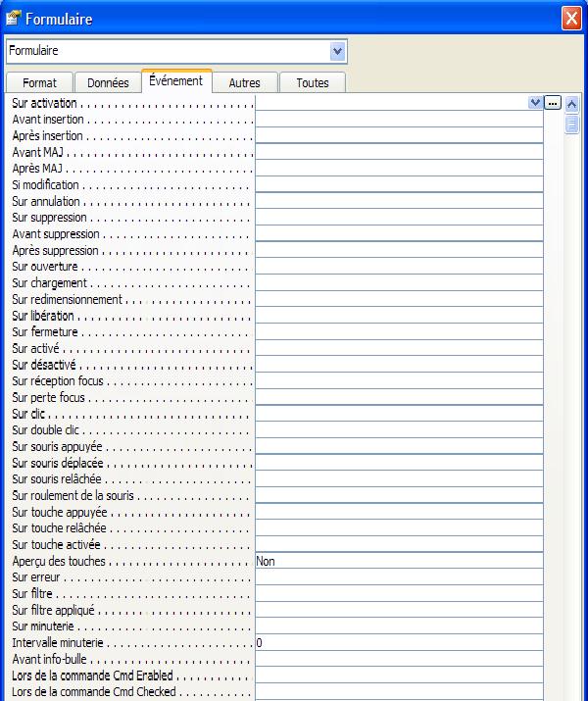
Task: Click the Sur fermeture property field
Action: 399,332
